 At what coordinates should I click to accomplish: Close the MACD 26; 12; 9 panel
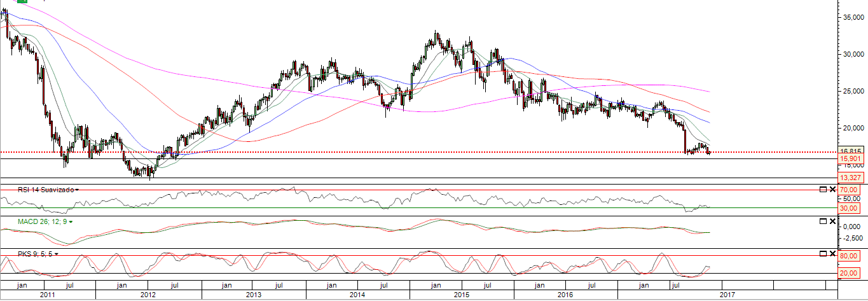[x=832, y=221]
